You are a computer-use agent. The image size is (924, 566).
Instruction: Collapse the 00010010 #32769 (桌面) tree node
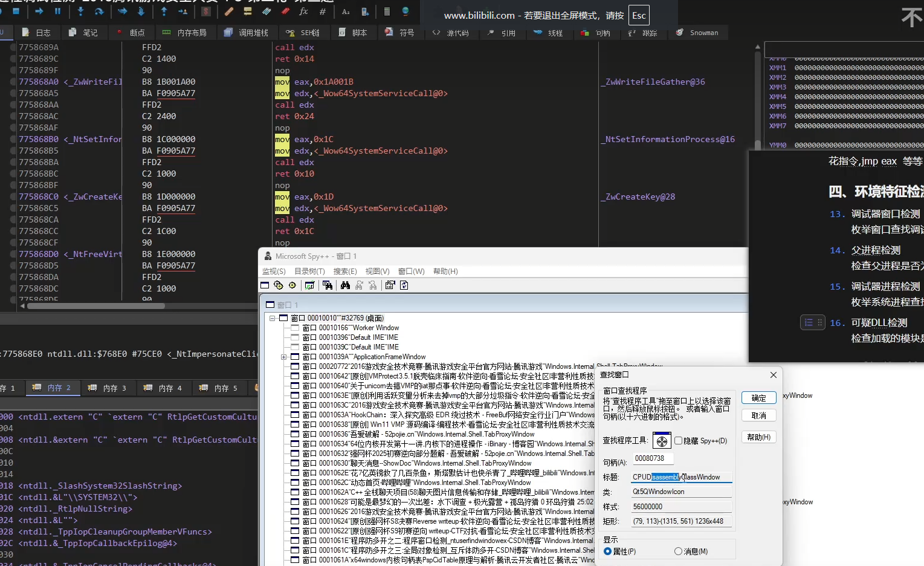[273, 318]
